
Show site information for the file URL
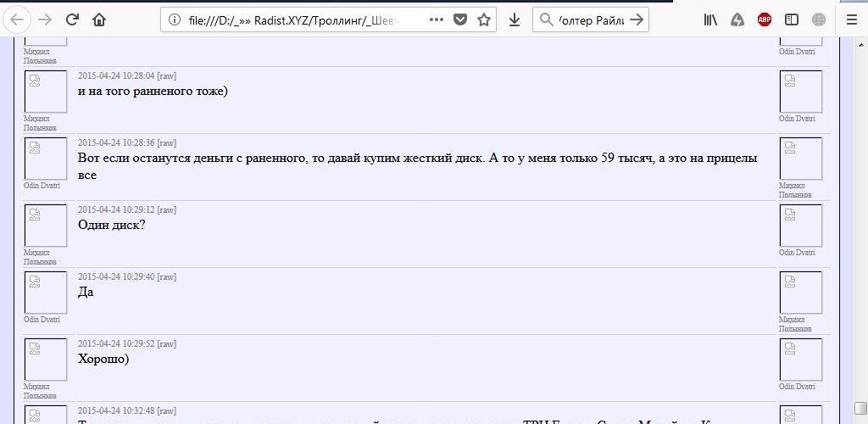[x=175, y=20]
